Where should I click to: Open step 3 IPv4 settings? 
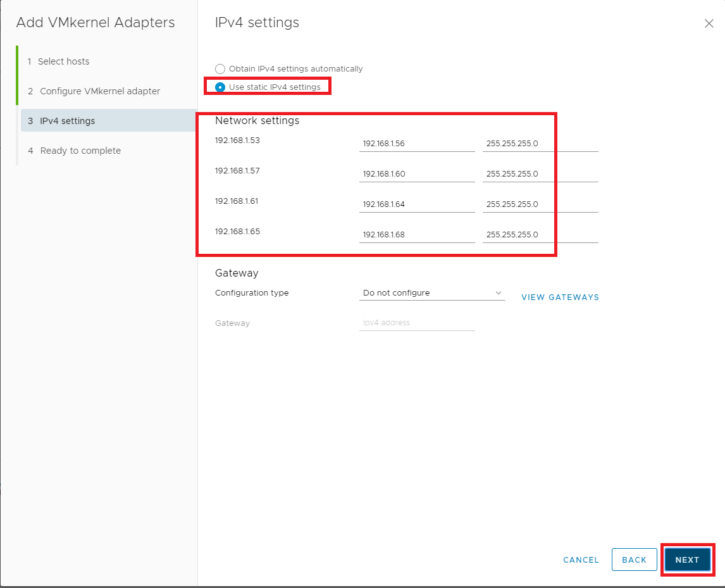pyautogui.click(x=67, y=121)
